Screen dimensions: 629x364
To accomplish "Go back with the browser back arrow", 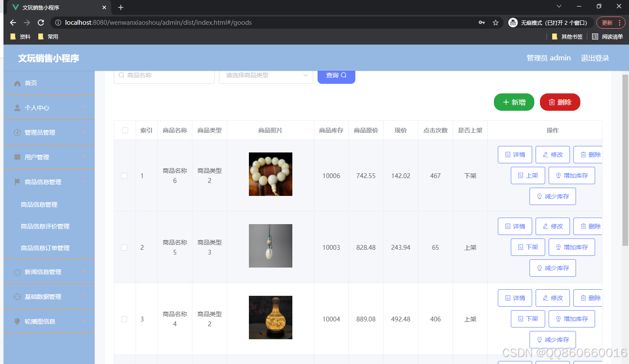I will pos(13,23).
